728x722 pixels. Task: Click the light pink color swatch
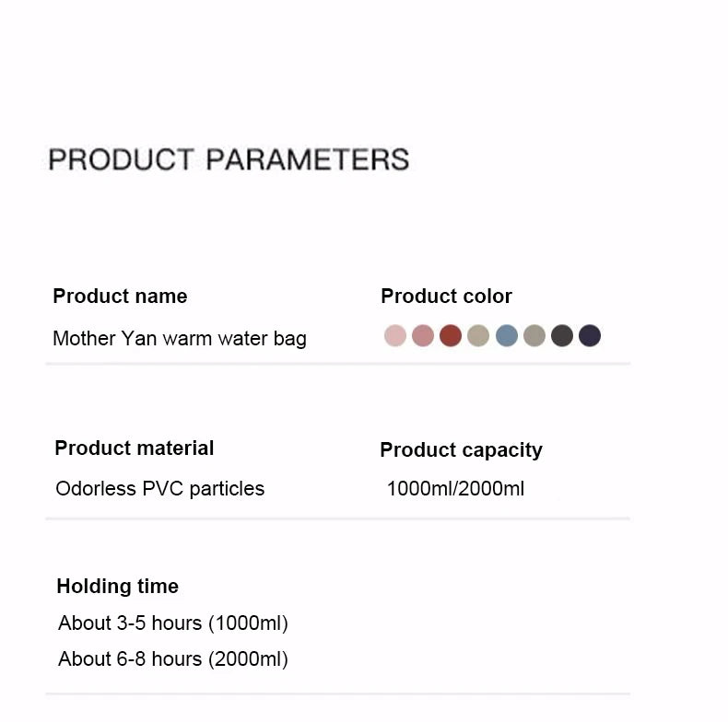tap(395, 336)
